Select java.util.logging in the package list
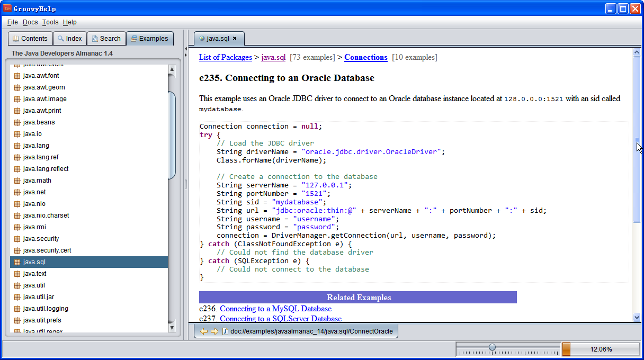 point(89,309)
